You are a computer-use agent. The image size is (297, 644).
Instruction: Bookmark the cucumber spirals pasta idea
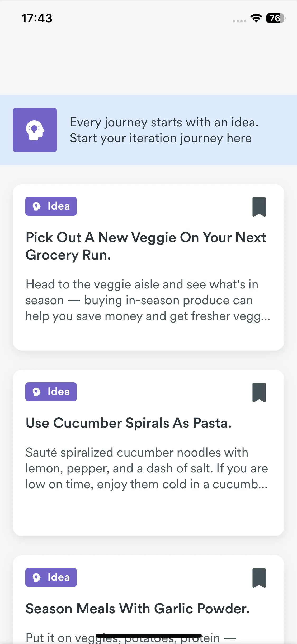tap(259, 392)
